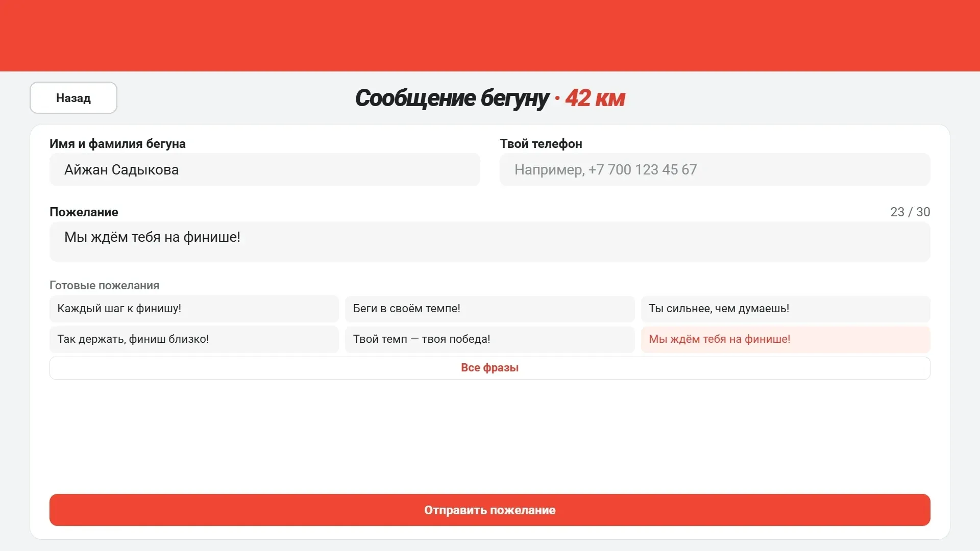Click the Имя и фамилия бегуна label
Image resolution: width=980 pixels, height=551 pixels.
coord(117,143)
